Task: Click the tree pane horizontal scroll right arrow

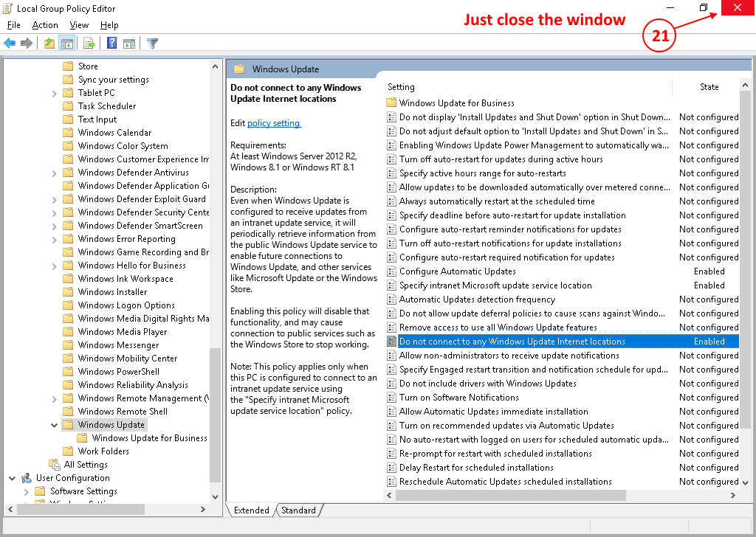Action: coord(203,509)
